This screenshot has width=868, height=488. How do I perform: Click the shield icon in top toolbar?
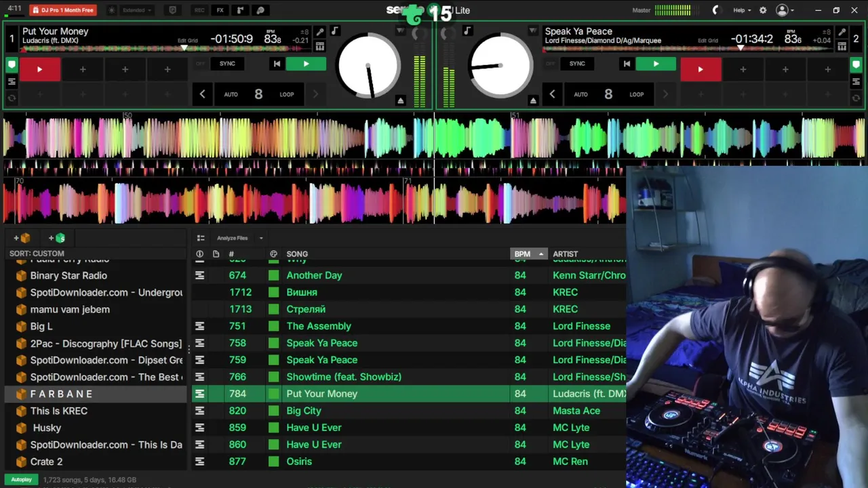172,10
